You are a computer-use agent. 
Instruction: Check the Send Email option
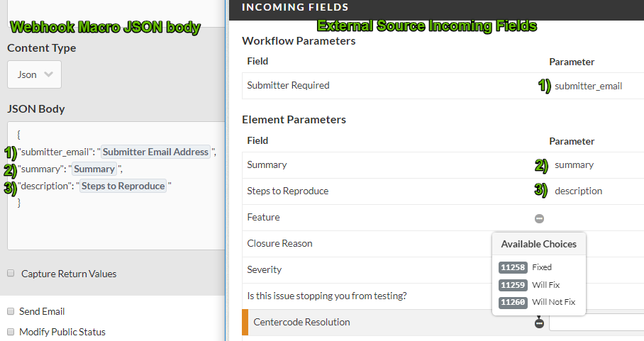coord(11,311)
